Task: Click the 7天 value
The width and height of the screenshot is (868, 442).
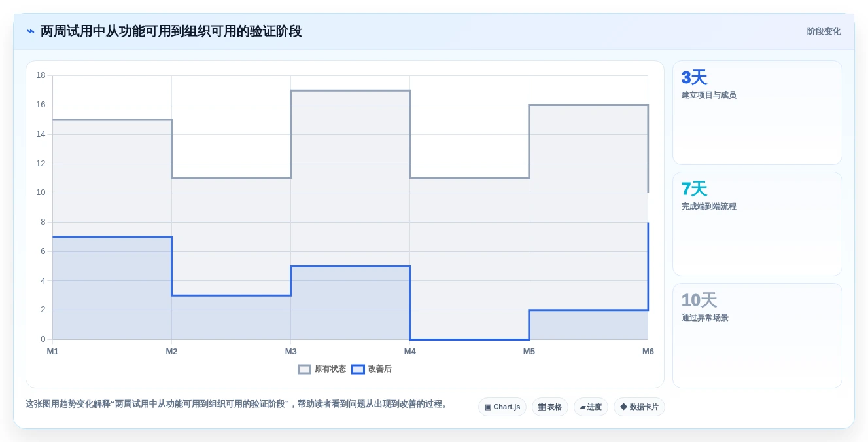Action: pyautogui.click(x=694, y=189)
